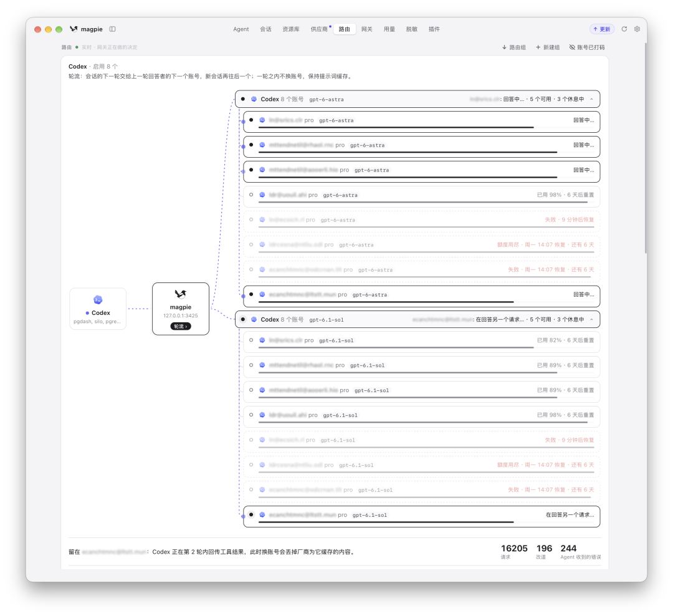673x616 pixels.
Task: Toggle the dot on gpt-6-astra 额度用尽 row
Action: pos(251,244)
